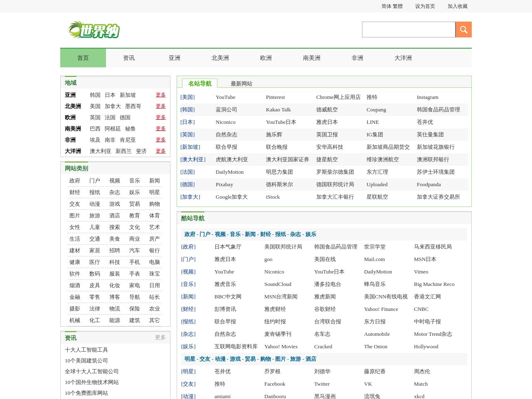
Task: Select the 动漫 website category
Action: click(x=95, y=204)
